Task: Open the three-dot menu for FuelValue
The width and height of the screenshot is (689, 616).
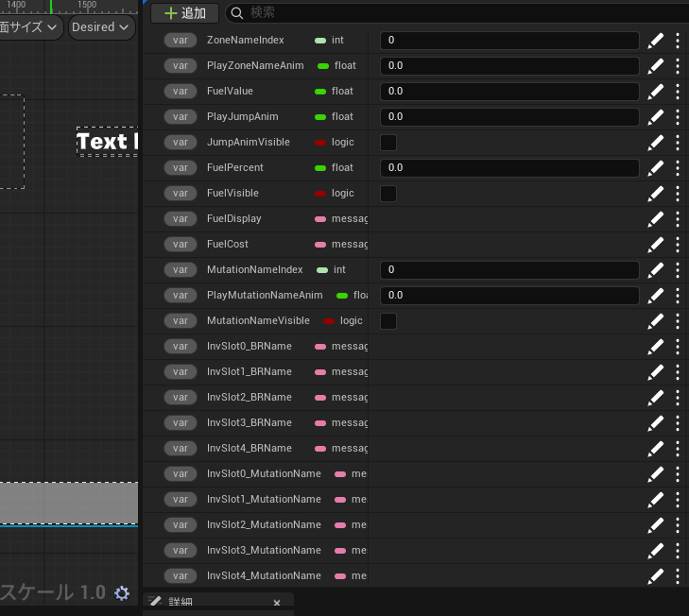Action: [677, 92]
